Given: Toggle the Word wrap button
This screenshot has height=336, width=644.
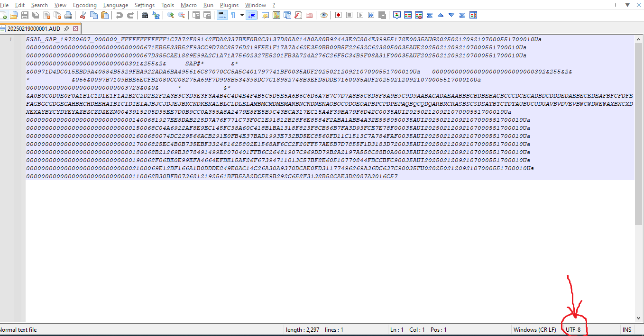Looking at the screenshot, I should (x=222, y=15).
